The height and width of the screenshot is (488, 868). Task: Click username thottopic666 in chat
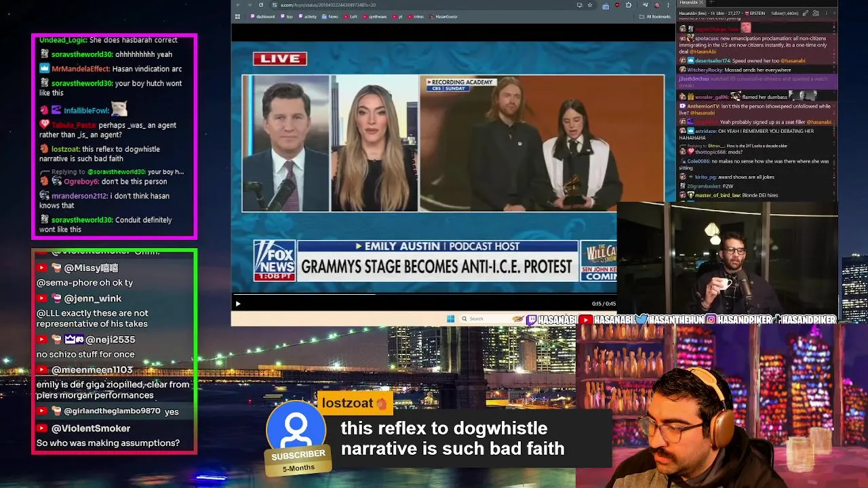coord(710,152)
